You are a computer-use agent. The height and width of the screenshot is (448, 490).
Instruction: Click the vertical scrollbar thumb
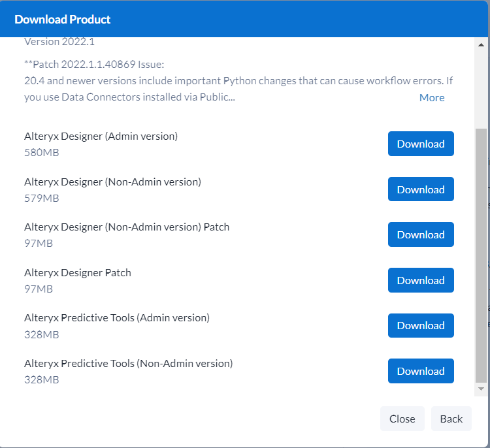[481, 255]
